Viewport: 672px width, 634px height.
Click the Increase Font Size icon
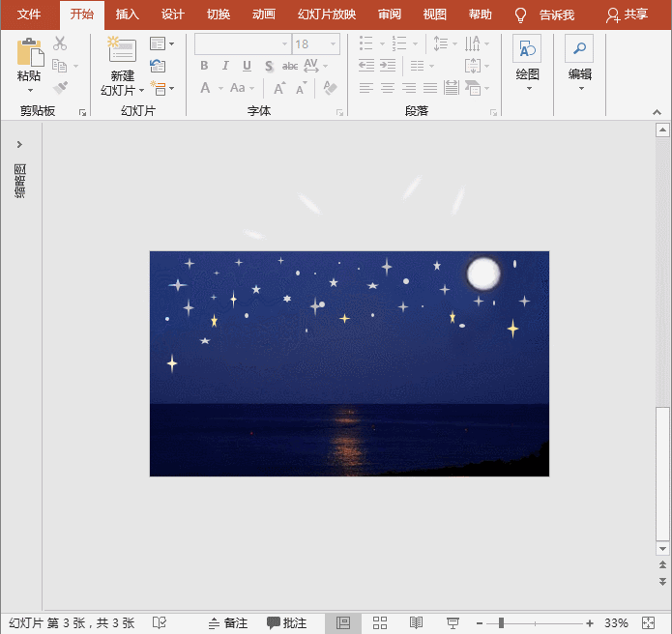point(279,88)
